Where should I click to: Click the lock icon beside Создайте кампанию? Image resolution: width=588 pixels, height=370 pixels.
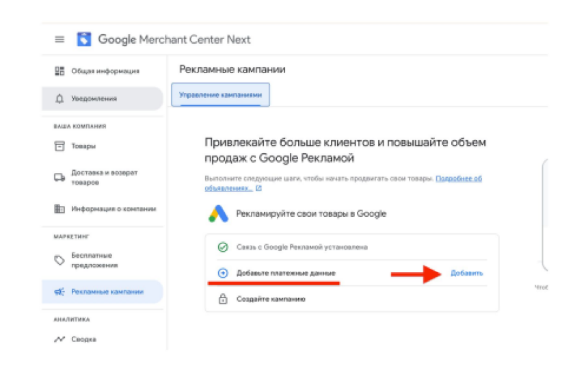pos(223,299)
